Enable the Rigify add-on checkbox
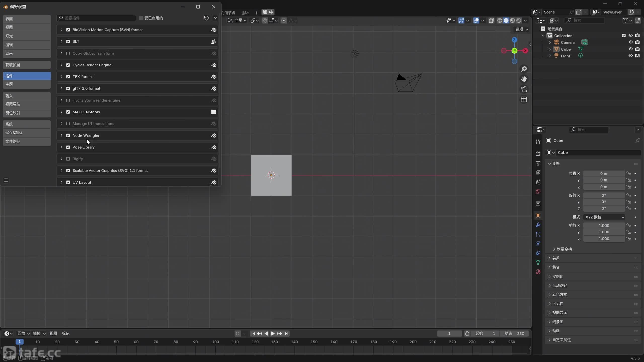The width and height of the screenshot is (644, 362). 68,159
